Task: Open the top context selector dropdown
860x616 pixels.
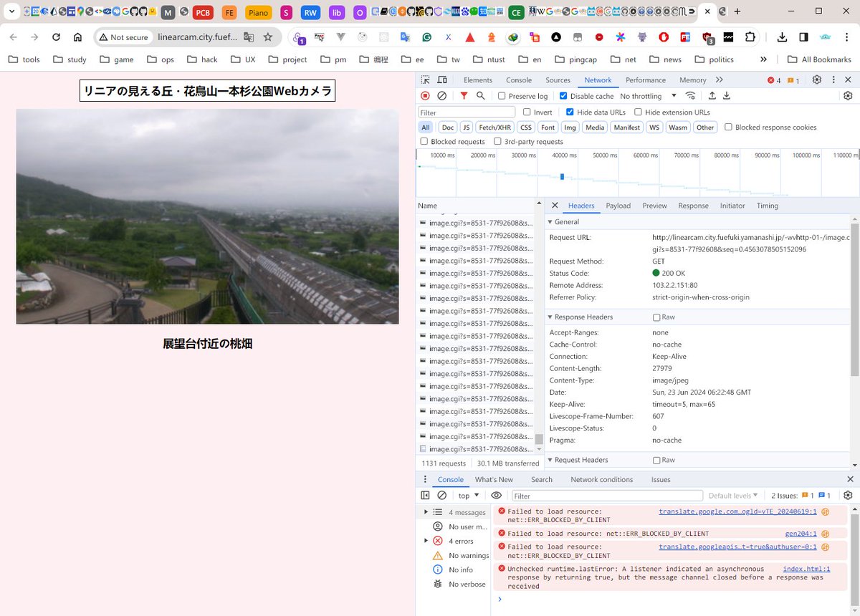Action: (469, 496)
